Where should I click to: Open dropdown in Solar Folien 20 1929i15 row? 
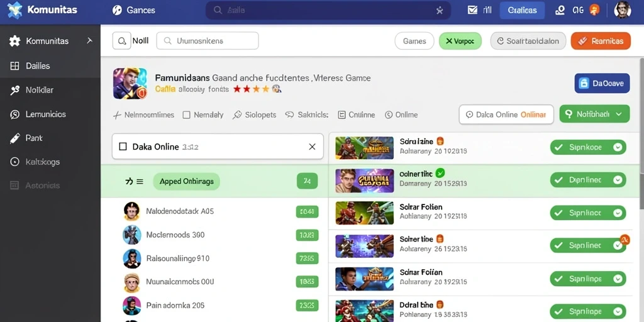click(618, 279)
